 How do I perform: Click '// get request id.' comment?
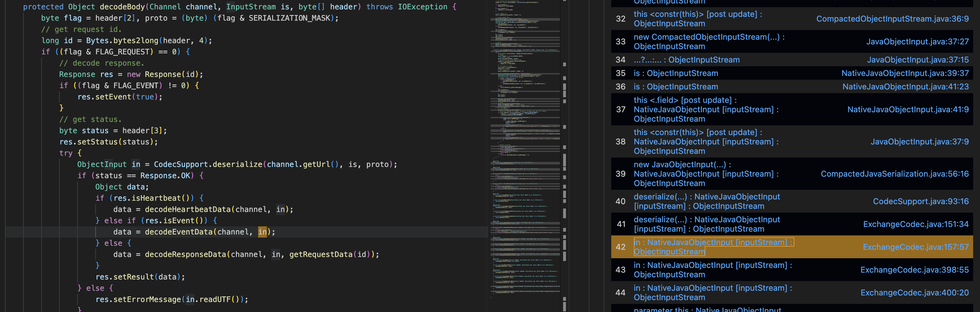click(x=82, y=29)
